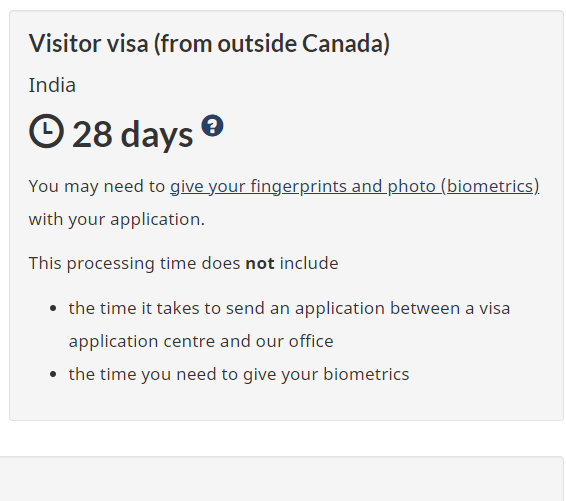Click the bullet about giving your biometrics
Image resolution: width=566 pixels, height=501 pixels.
point(239,374)
